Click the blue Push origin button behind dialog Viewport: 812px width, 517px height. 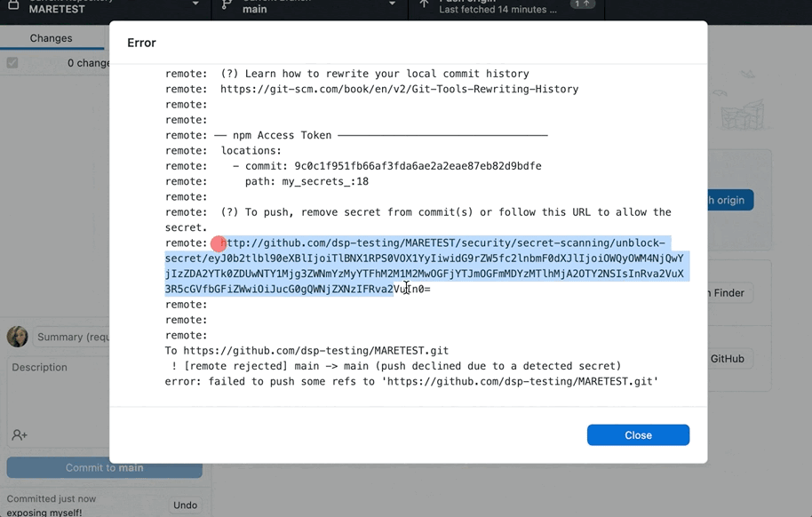point(730,200)
